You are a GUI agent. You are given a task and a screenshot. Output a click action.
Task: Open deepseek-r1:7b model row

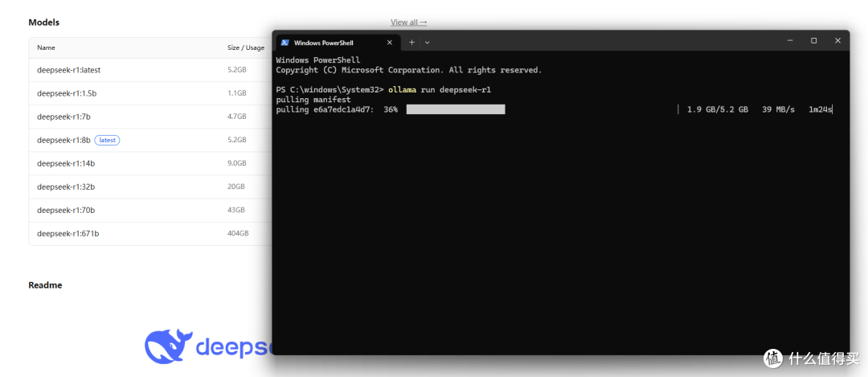pos(150,117)
